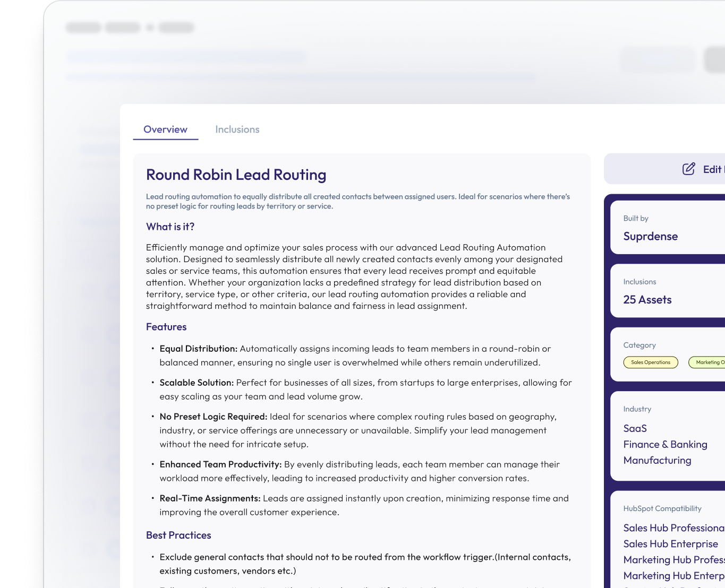Screen dimensions: 725x588
Task: Select the Overview tab
Action: [x=165, y=129]
